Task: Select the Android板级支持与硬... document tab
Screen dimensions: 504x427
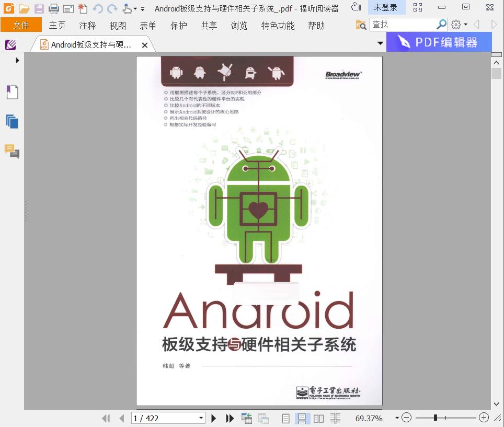Action: [91, 45]
